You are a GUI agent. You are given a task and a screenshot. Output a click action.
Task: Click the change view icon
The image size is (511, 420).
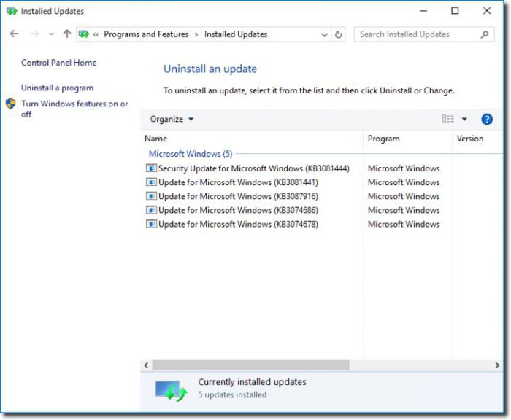(447, 119)
